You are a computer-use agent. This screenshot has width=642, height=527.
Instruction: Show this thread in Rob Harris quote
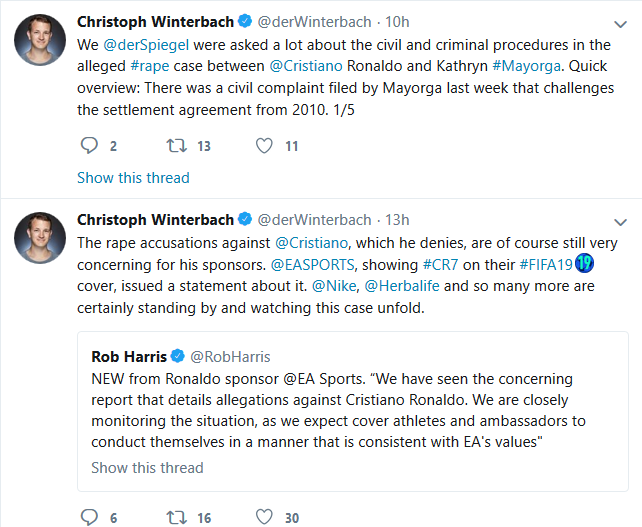[147, 467]
